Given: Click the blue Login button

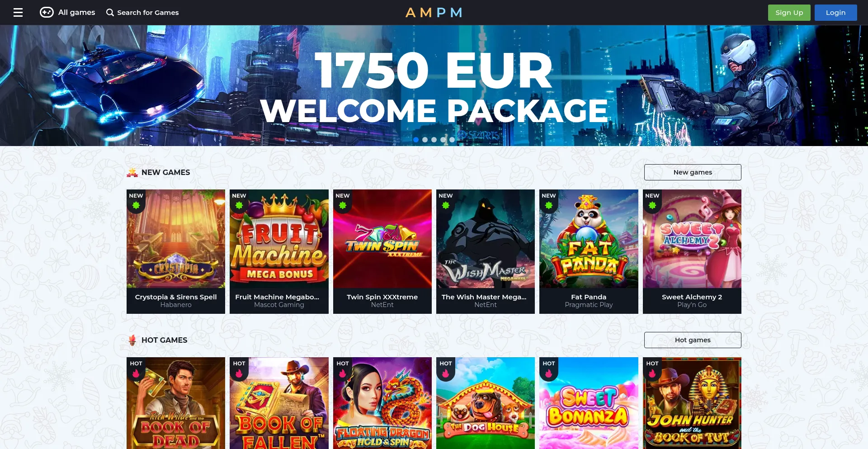Looking at the screenshot, I should (x=835, y=13).
